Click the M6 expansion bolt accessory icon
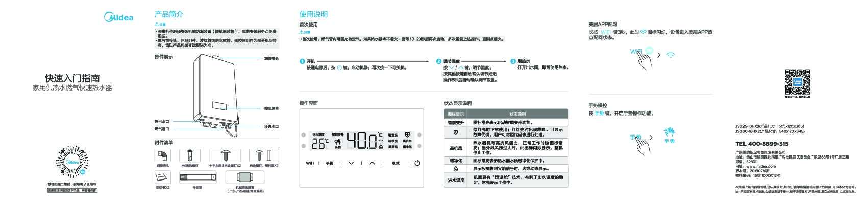The height and width of the screenshot is (203, 868). coord(190,155)
